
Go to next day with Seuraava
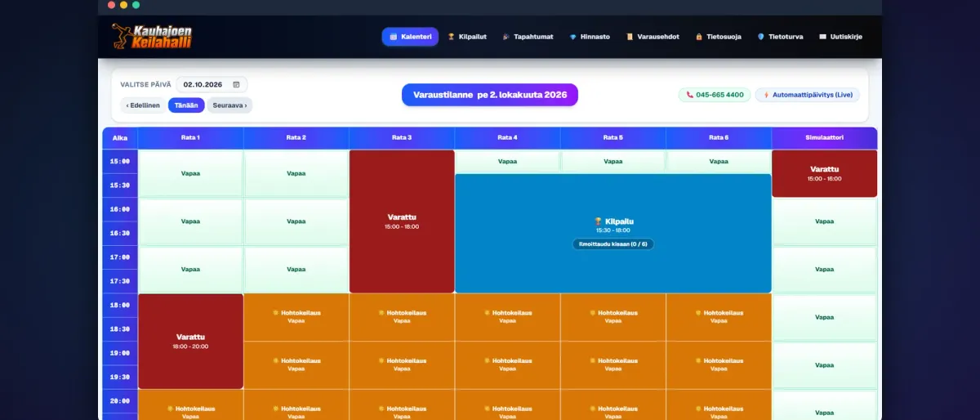229,105
